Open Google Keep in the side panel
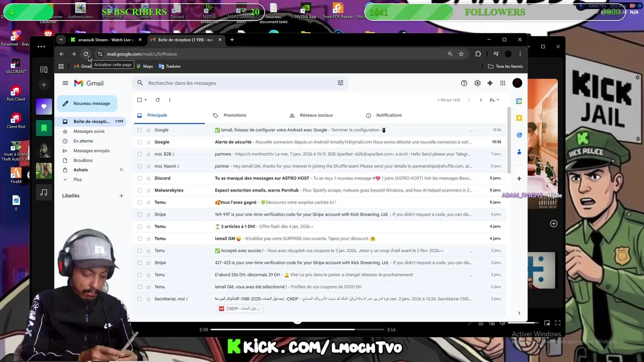 coord(519,118)
